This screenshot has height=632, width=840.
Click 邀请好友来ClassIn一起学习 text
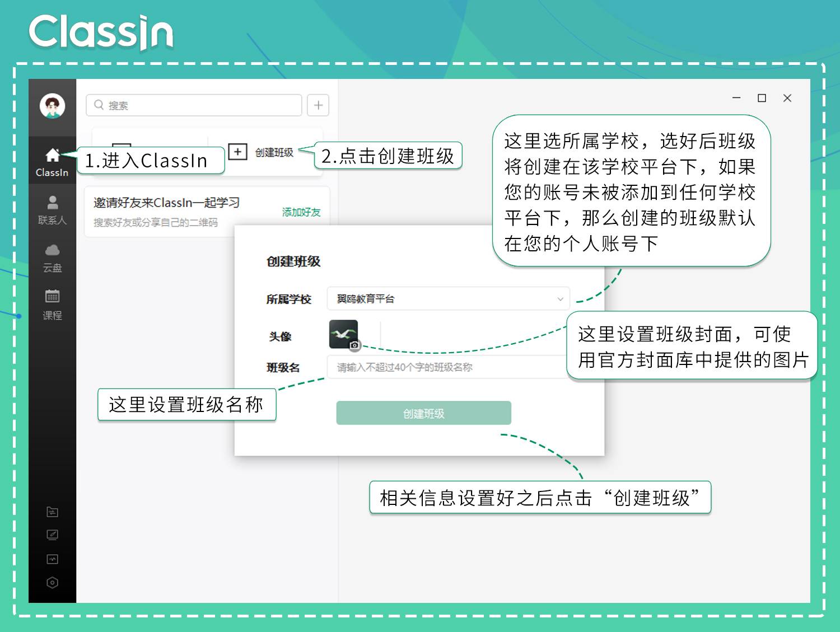coord(166,203)
